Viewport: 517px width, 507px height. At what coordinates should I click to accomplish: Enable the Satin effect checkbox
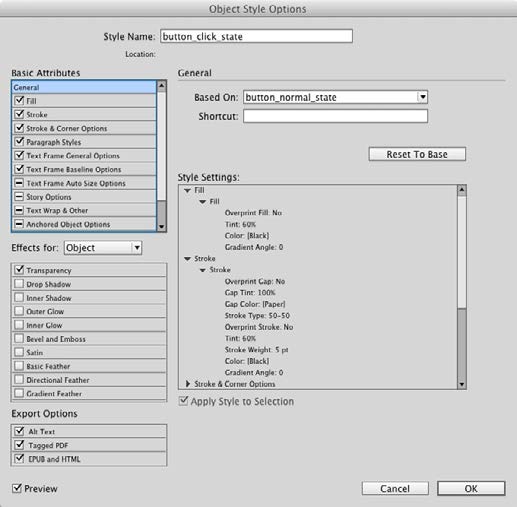tap(19, 352)
